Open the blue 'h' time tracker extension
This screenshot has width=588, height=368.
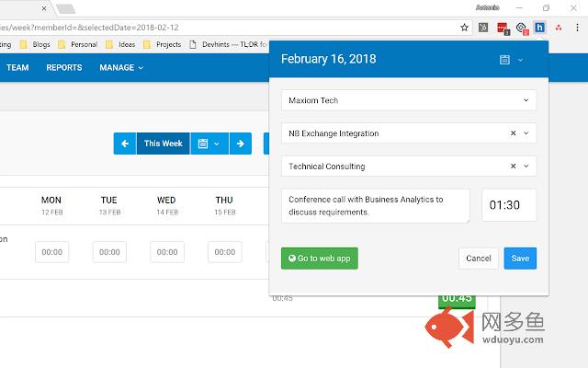click(539, 28)
